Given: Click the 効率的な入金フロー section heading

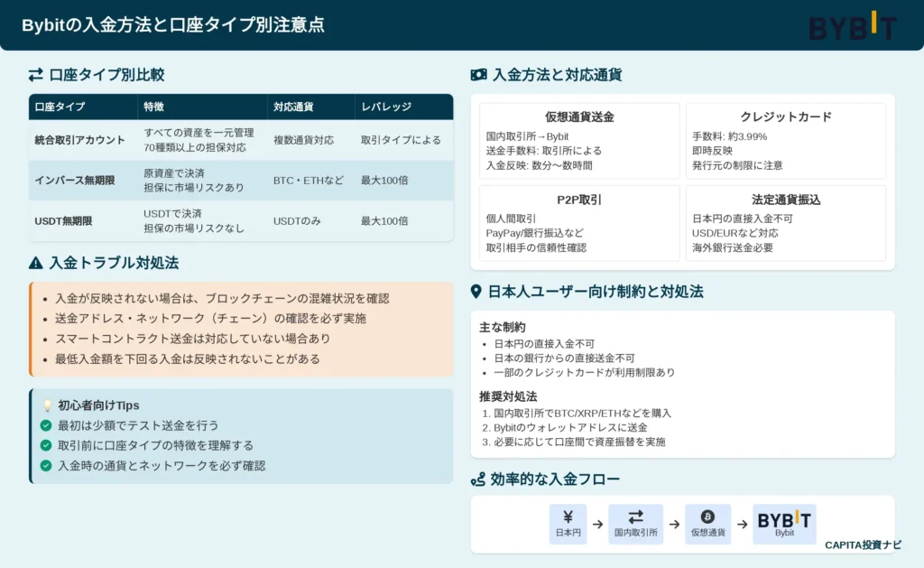Looking at the screenshot, I should coord(555,480).
